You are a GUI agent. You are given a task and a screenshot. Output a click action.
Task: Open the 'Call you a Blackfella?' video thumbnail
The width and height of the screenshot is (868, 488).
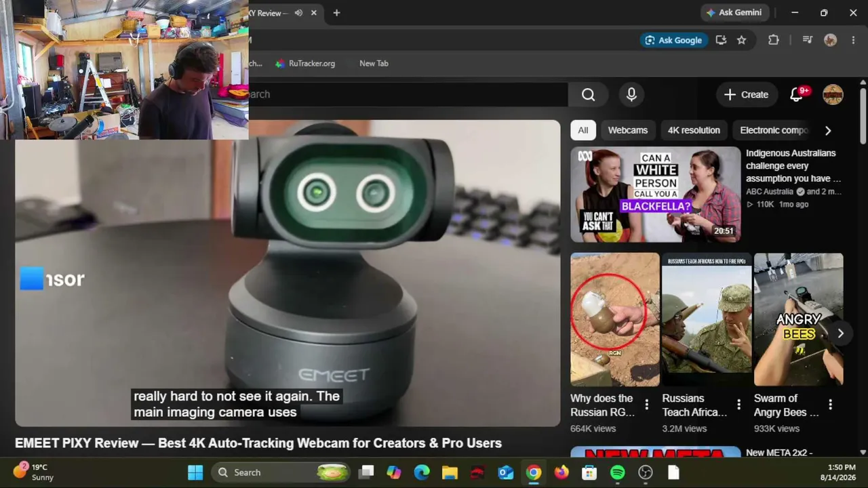pyautogui.click(x=656, y=195)
